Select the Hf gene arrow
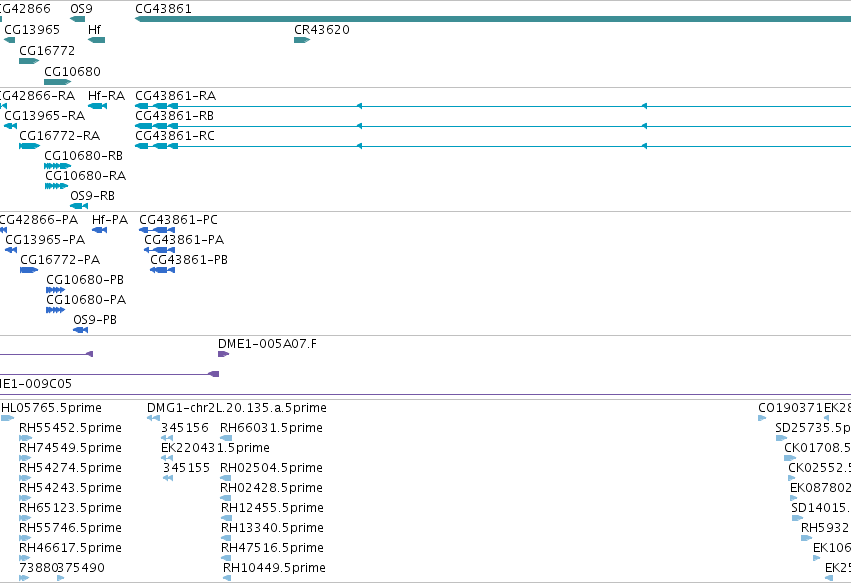This screenshot has width=851, height=583. coord(96,40)
